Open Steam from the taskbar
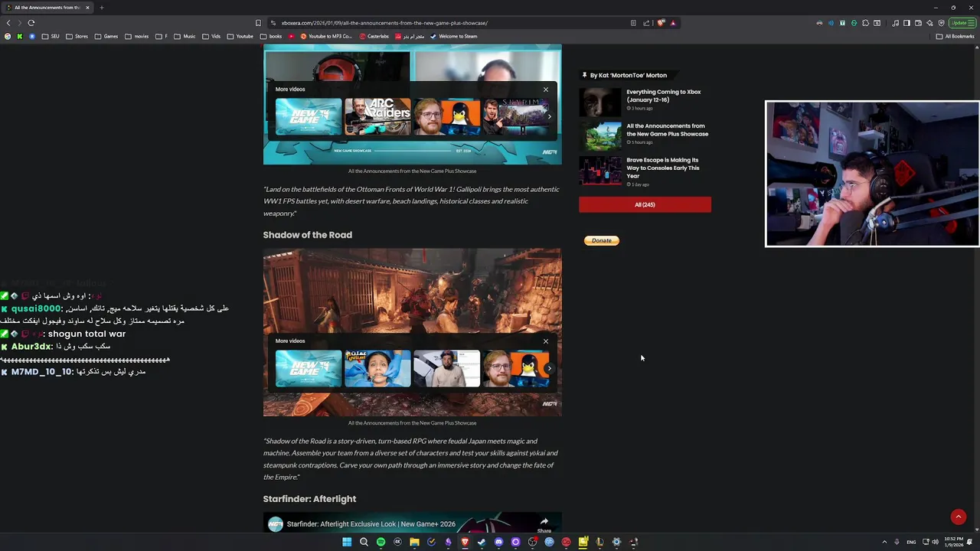The width and height of the screenshot is (980, 551). click(482, 542)
